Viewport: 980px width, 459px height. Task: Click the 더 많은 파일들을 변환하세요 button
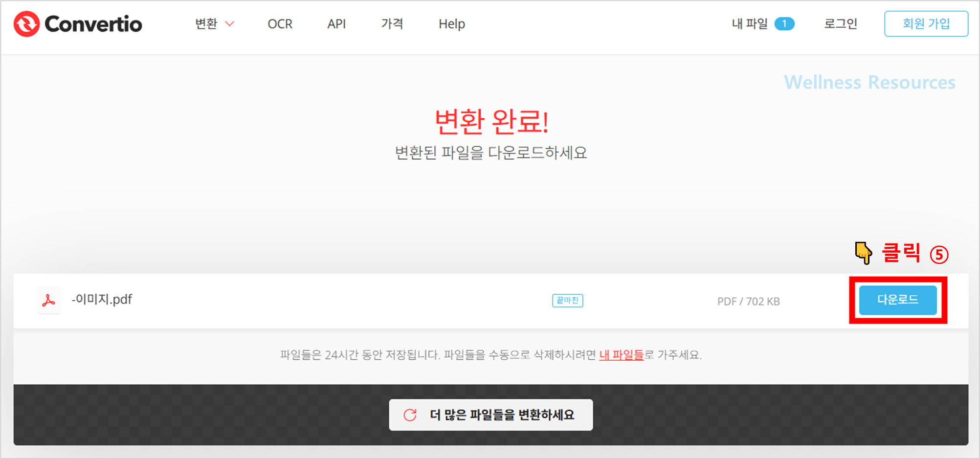[x=491, y=415]
